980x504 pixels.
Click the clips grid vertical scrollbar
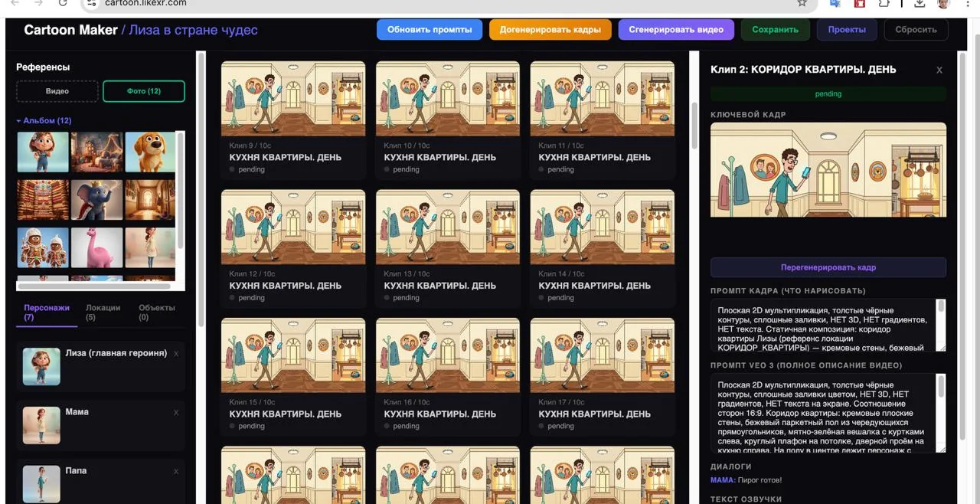[694, 125]
